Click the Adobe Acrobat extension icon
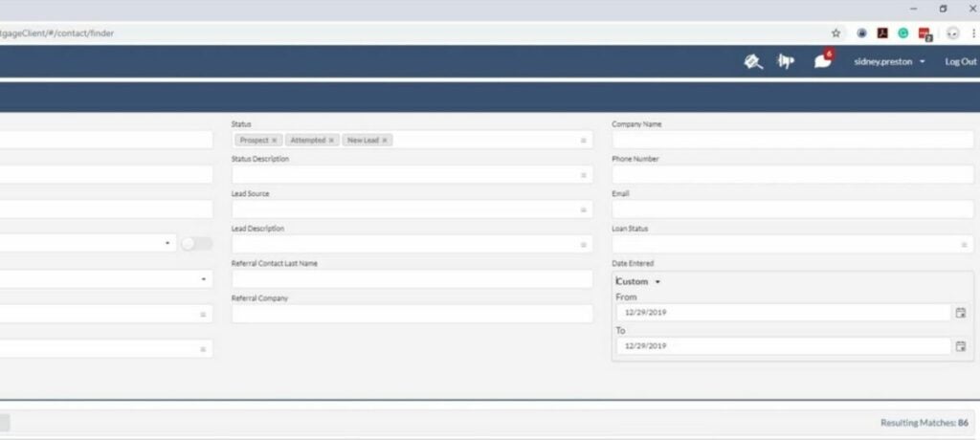 click(x=882, y=33)
